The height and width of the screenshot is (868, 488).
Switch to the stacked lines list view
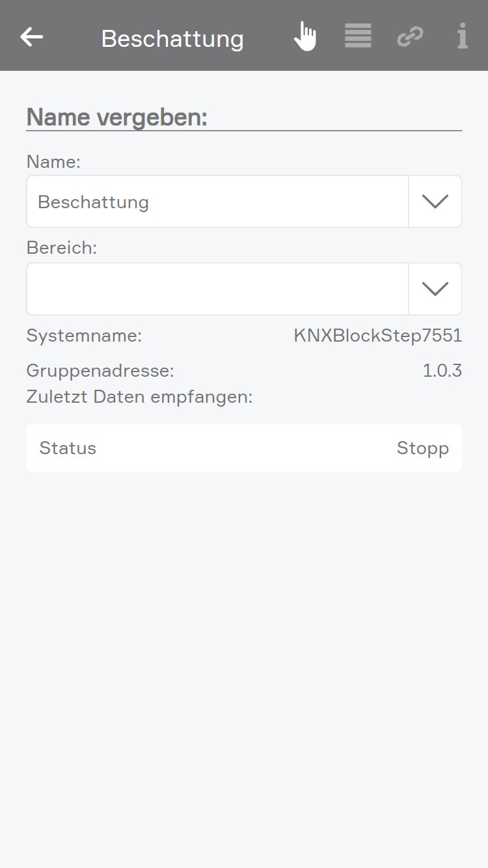[x=358, y=36]
